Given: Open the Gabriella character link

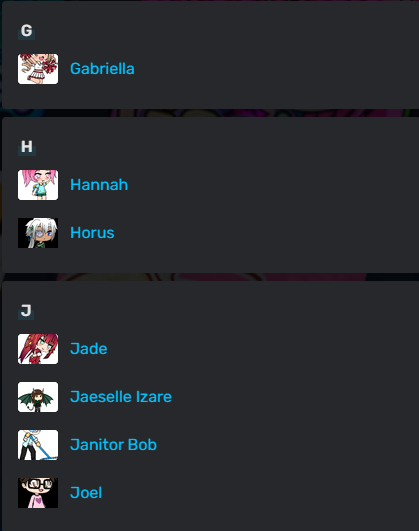Looking at the screenshot, I should [x=102, y=69].
